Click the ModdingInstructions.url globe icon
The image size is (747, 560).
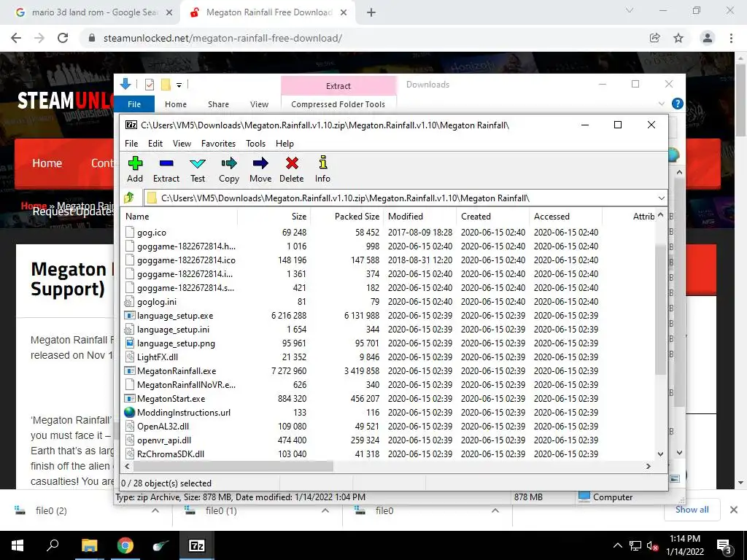click(x=129, y=413)
